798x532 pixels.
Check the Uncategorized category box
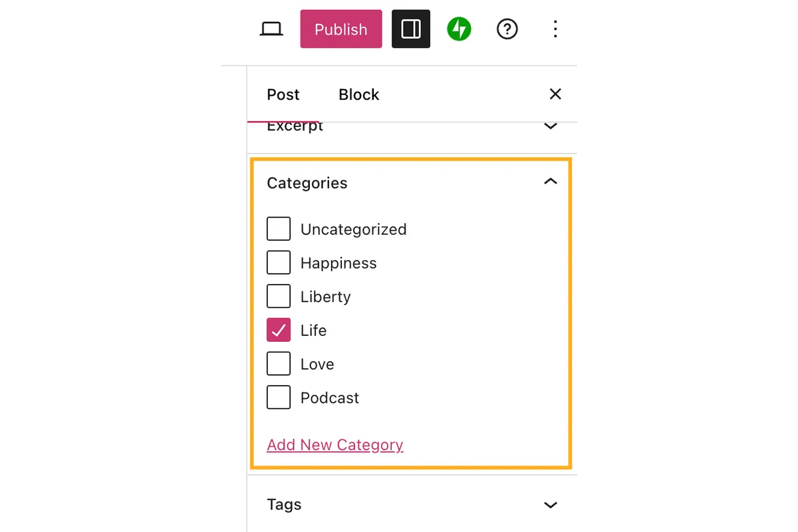[279, 229]
